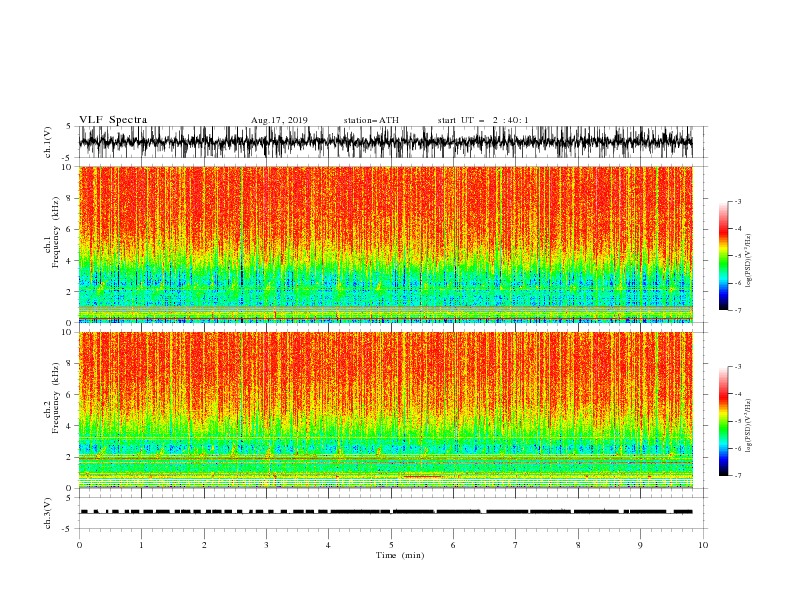Click the "5" tick on the Time axis
This screenshot has height=612, width=792.
391,545
